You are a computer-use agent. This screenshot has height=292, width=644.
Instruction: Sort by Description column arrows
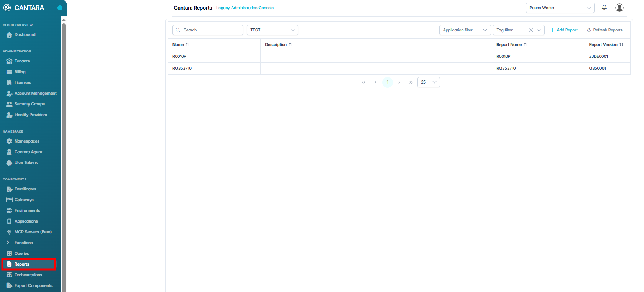click(291, 45)
